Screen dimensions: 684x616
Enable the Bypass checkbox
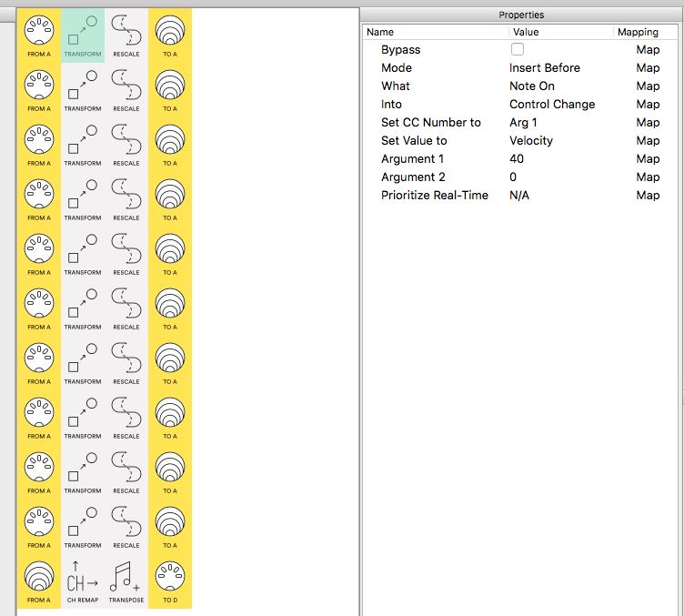pos(518,49)
